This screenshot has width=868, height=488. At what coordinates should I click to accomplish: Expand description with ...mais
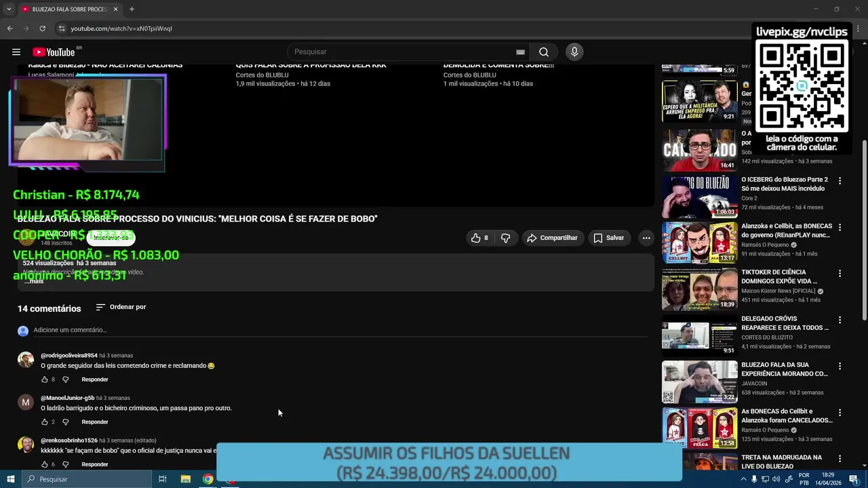tap(33, 281)
